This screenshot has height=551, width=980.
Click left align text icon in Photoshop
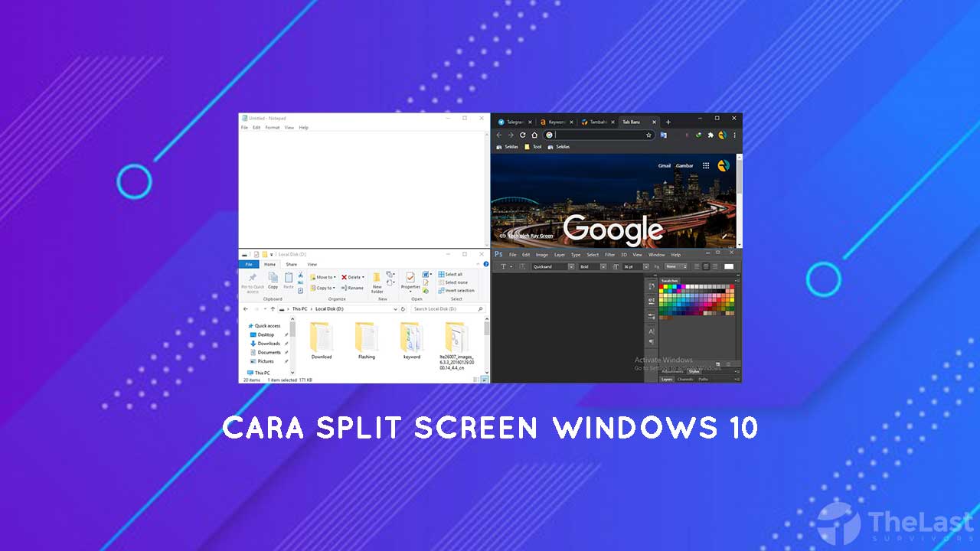[x=697, y=266]
